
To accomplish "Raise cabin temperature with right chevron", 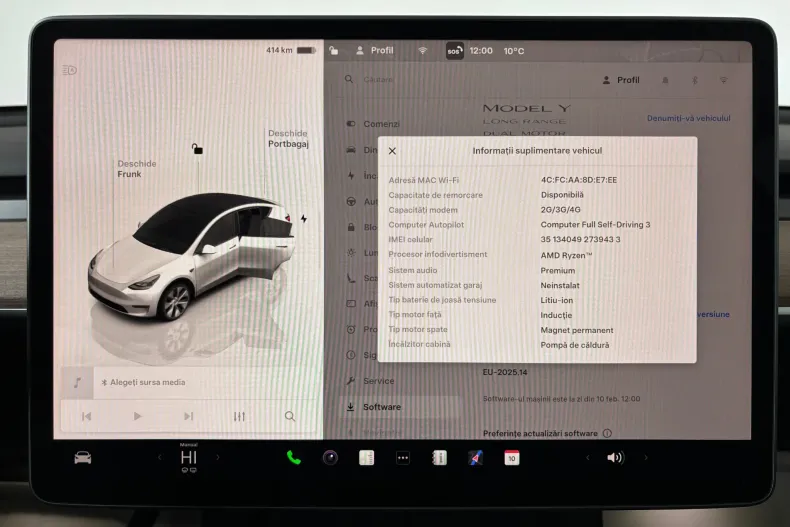I will tap(218, 457).
